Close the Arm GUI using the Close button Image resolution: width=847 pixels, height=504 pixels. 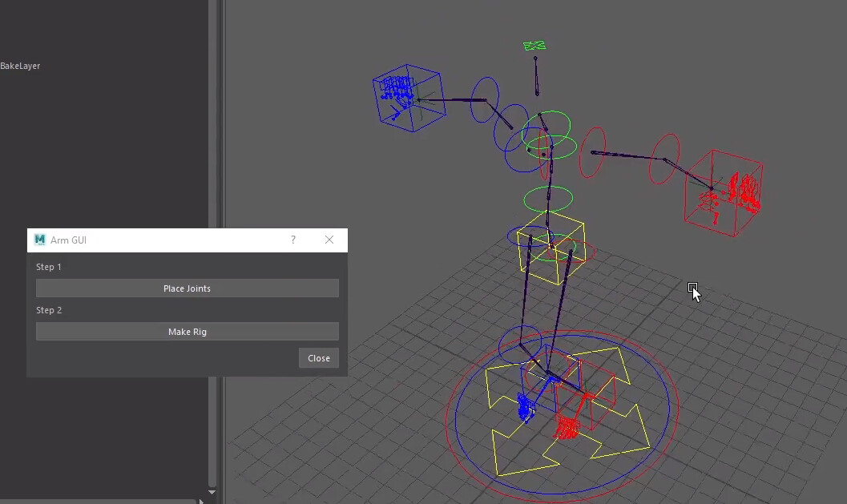318,357
